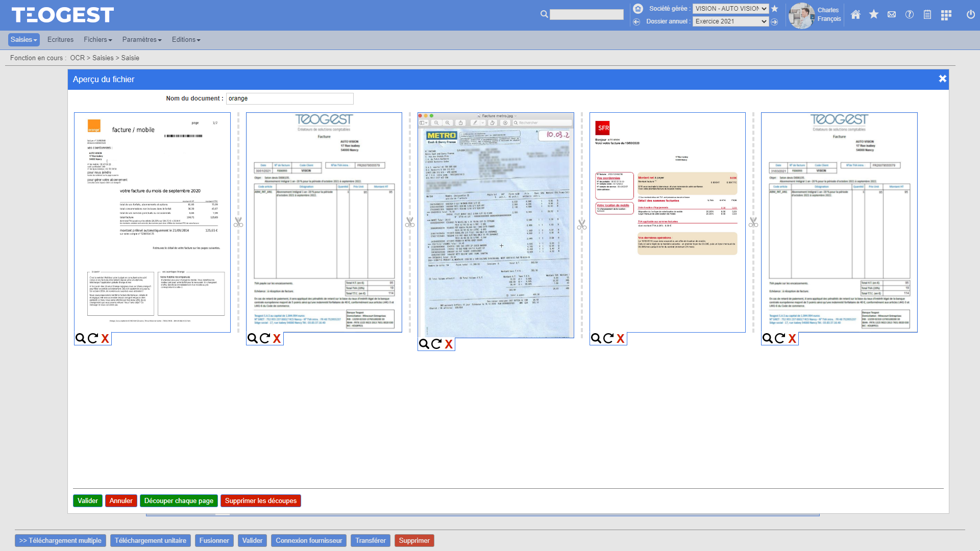The image size is (980, 551).
Task: Open the Ecritures menu item
Action: click(60, 39)
